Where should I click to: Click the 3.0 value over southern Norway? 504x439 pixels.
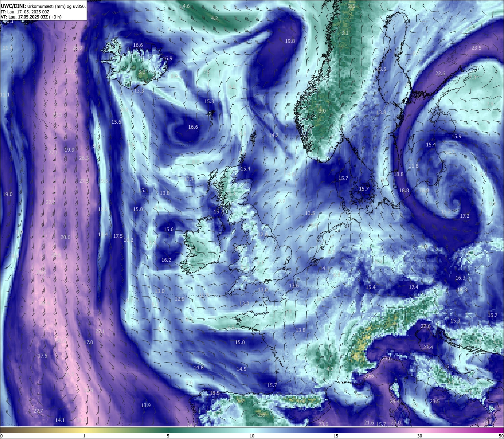tap(322, 111)
